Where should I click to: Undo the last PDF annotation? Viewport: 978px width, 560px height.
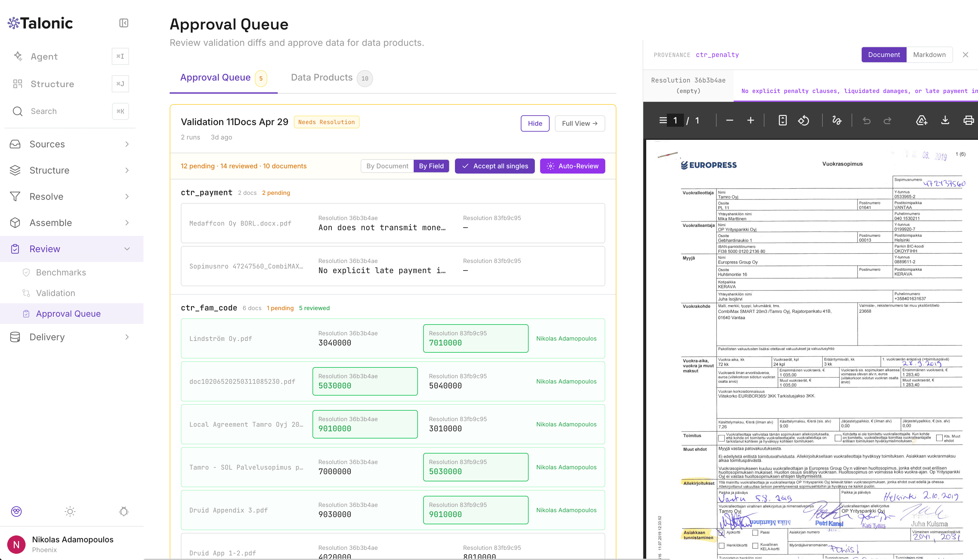click(x=866, y=121)
